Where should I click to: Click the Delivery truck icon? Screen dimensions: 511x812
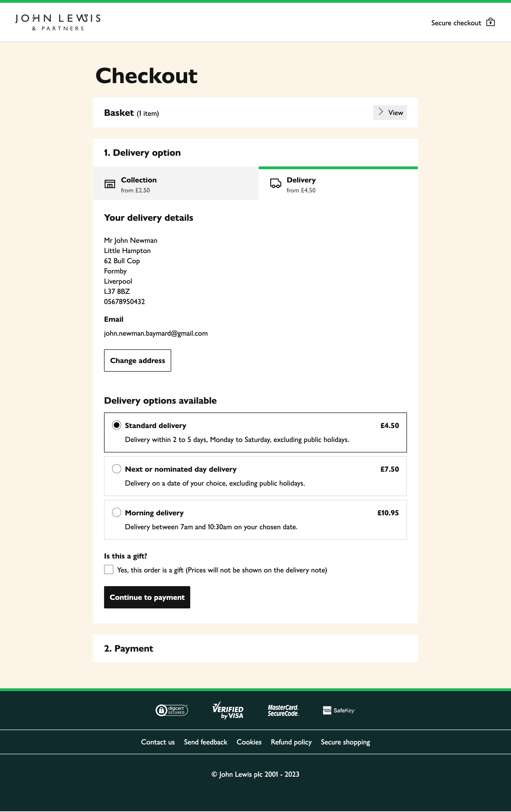[275, 183]
